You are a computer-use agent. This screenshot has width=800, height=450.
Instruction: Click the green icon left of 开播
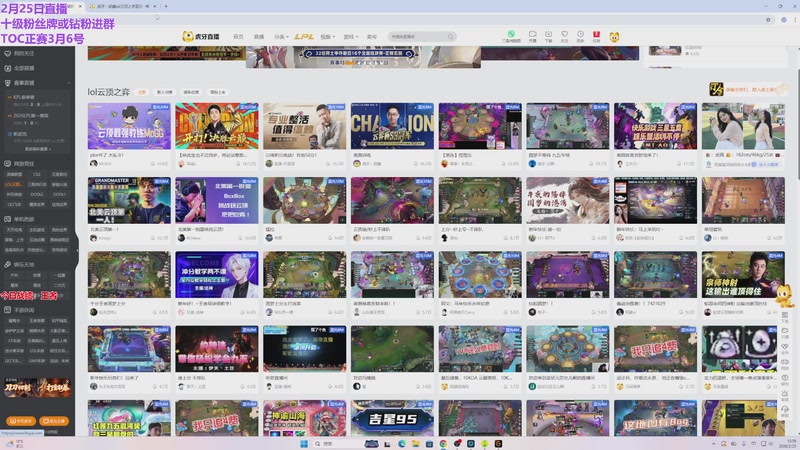511,34
